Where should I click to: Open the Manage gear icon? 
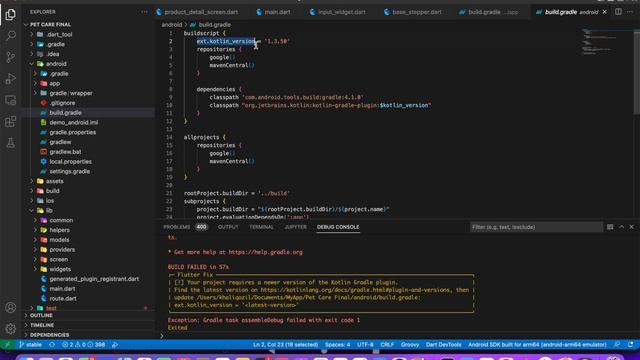point(11,329)
